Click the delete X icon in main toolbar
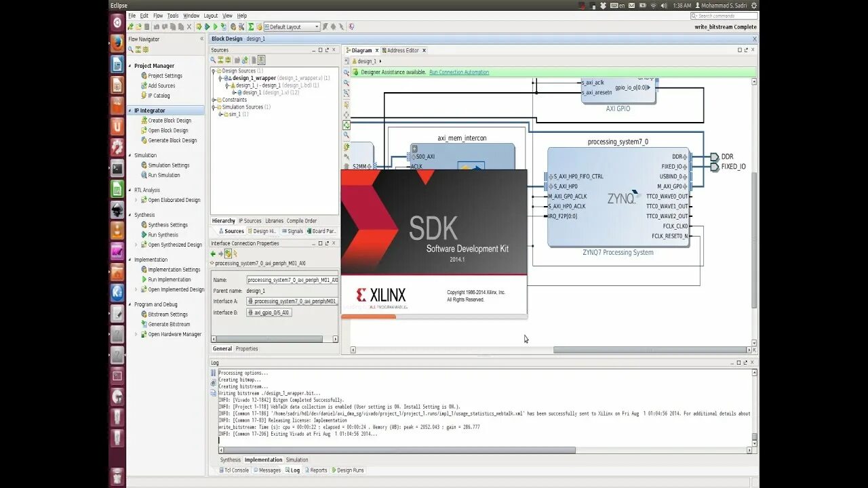This screenshot has width=868, height=488. click(x=190, y=27)
